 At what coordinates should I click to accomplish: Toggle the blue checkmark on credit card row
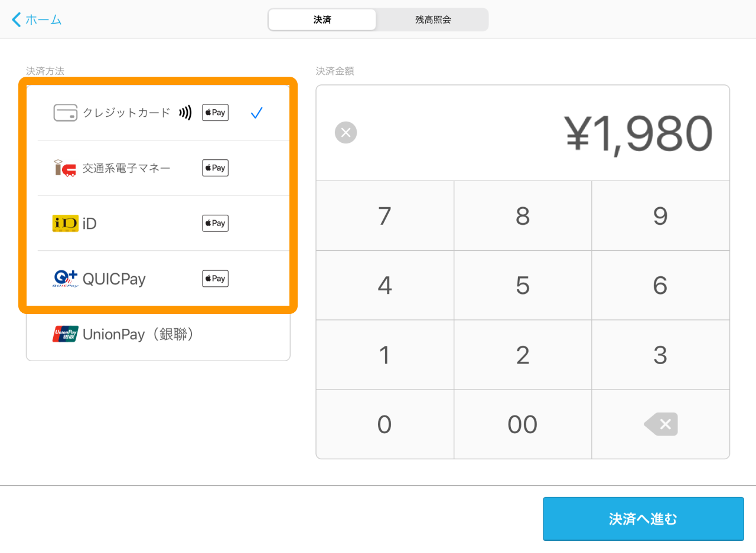tap(256, 113)
